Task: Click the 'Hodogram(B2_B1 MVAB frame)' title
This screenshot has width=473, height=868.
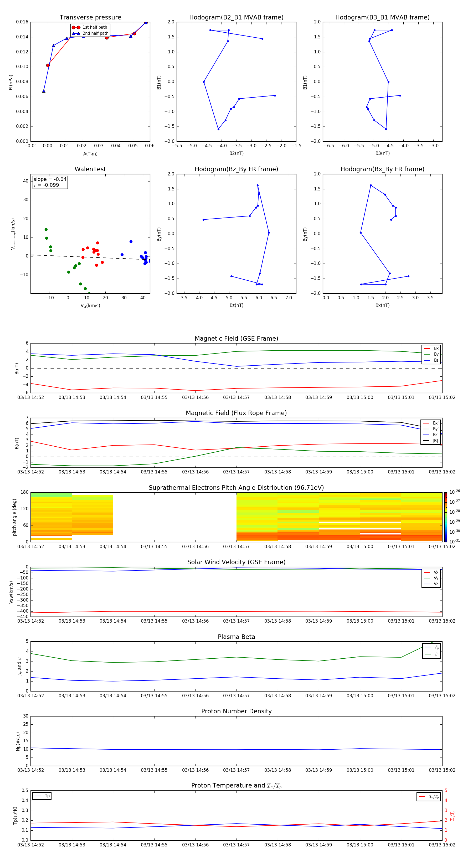Action: click(x=236, y=18)
